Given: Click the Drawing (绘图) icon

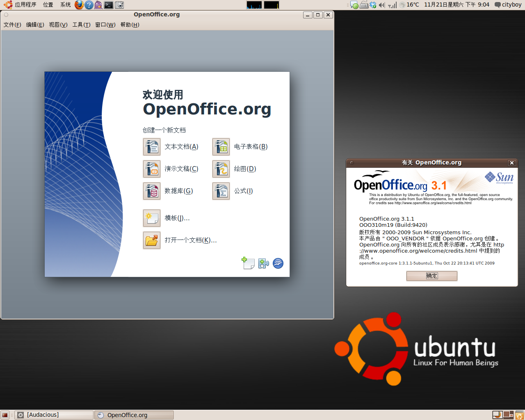Looking at the screenshot, I should click(221, 169).
